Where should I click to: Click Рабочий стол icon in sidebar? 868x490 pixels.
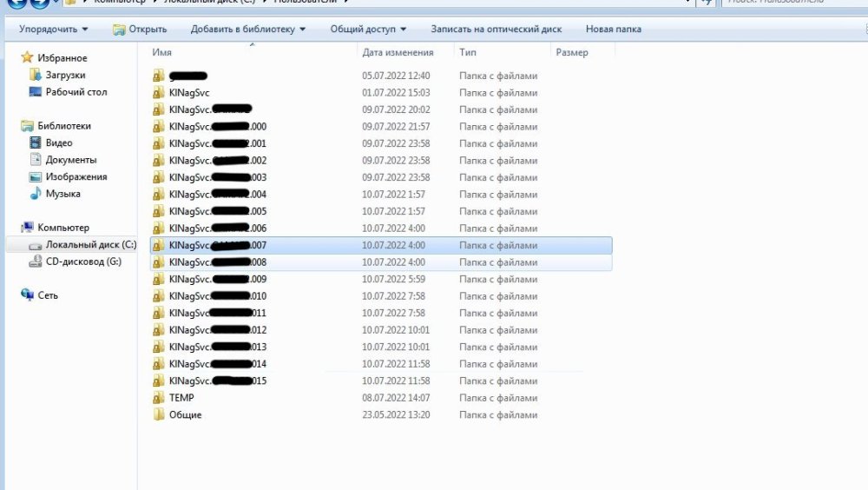(36, 91)
